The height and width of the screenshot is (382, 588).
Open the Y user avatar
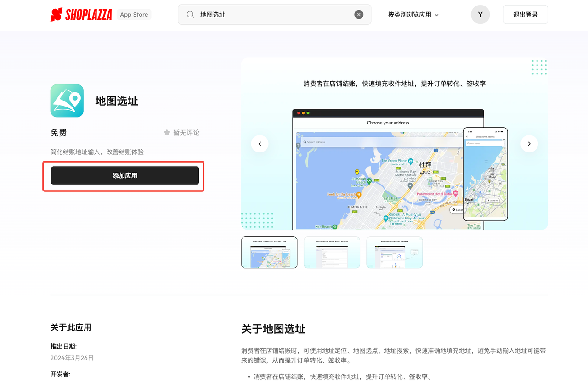click(480, 14)
